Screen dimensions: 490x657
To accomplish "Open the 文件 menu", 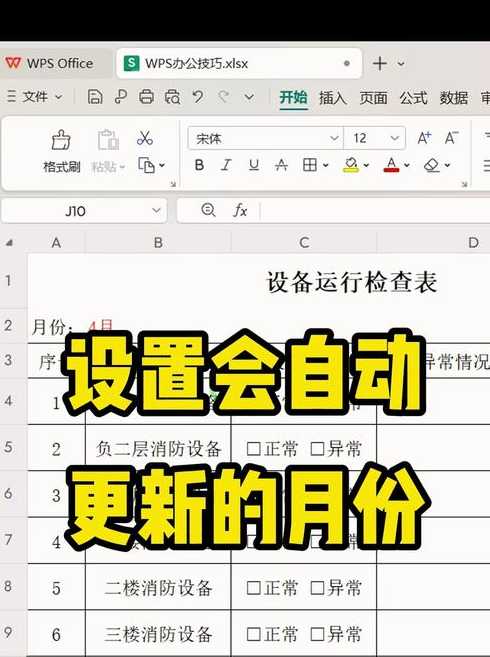I will (x=35, y=97).
